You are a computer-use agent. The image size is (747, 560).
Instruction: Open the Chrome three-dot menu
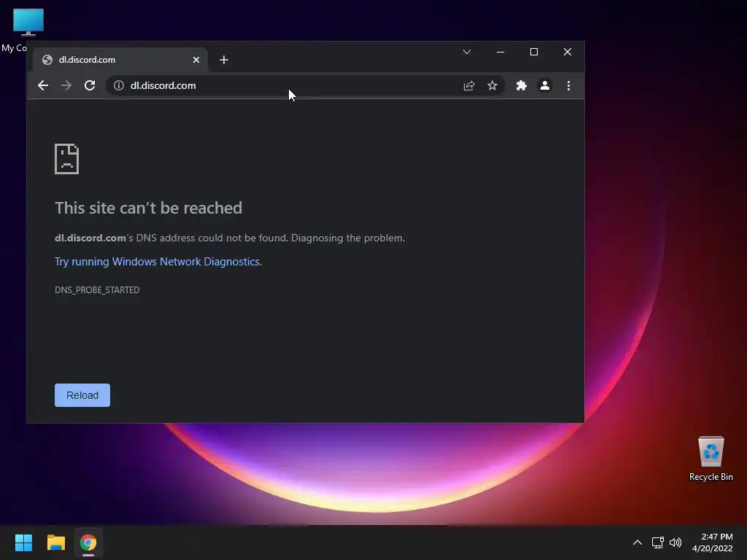pos(568,85)
